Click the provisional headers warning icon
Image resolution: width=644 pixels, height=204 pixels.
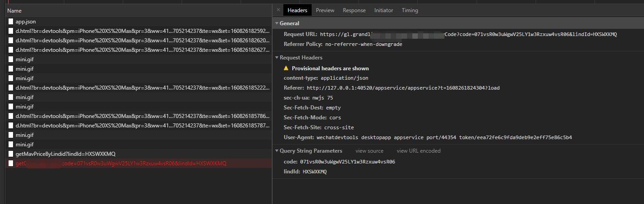click(x=286, y=68)
